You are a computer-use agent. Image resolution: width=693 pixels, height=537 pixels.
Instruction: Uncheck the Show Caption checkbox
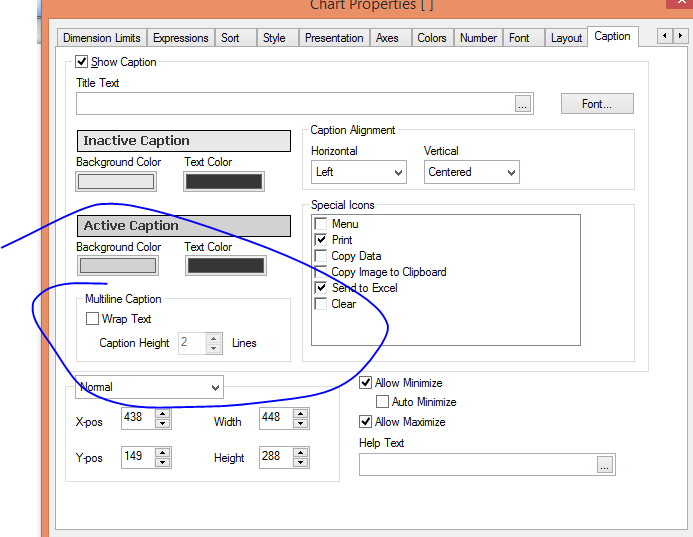[x=83, y=62]
